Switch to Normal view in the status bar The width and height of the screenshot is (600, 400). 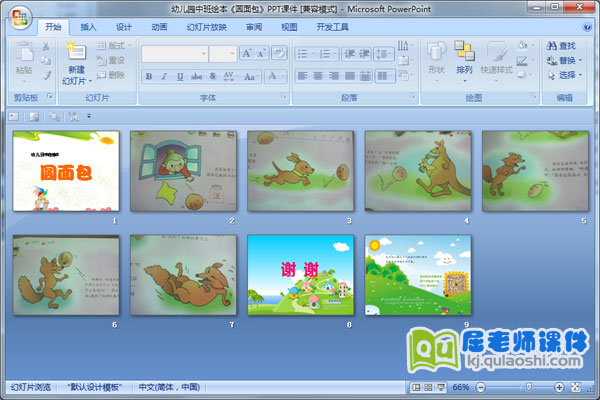pos(416,387)
